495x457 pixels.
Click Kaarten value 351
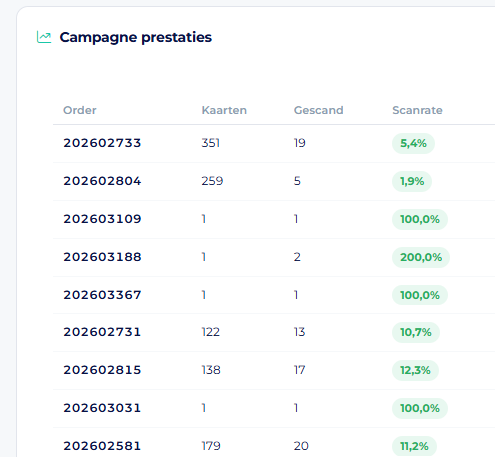click(211, 143)
